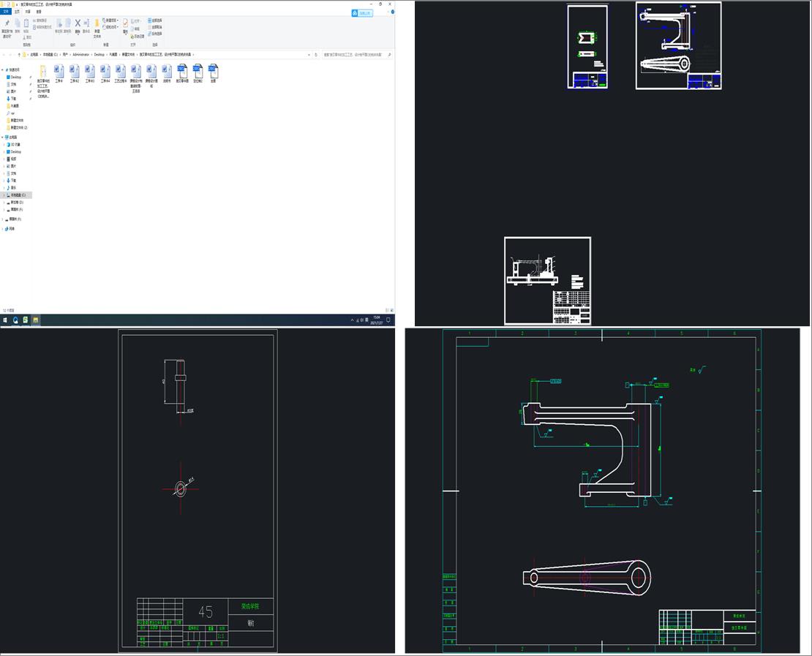Select Desktop under Quick access sidebar

[x=15, y=77]
